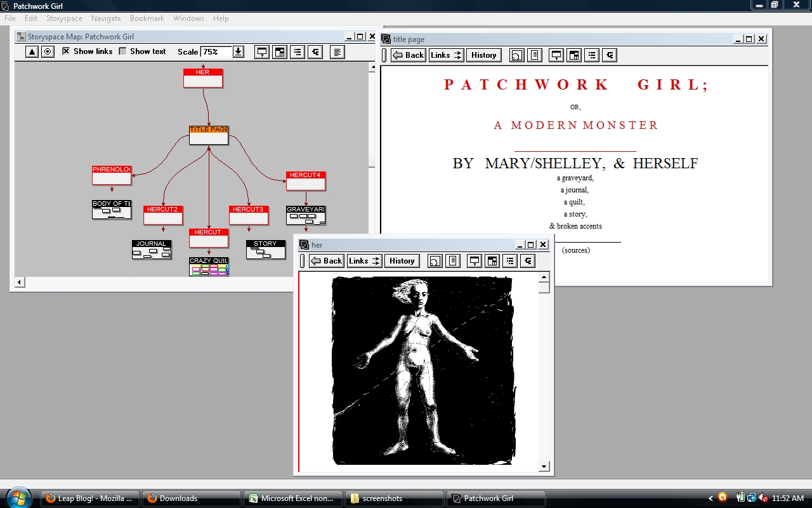Click Links button in her window
Image resolution: width=812 pixels, height=508 pixels.
click(x=365, y=261)
